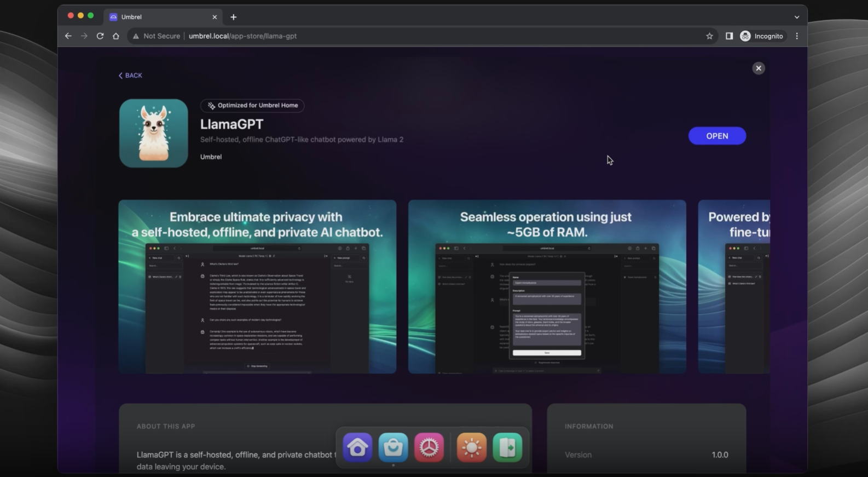Open Settings gear icon in the dock

(x=429, y=447)
